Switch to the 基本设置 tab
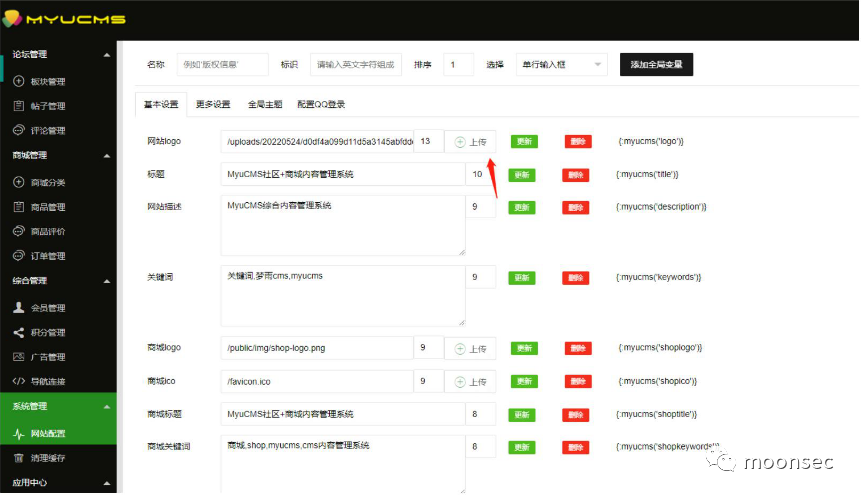The height and width of the screenshot is (496, 861). pos(161,104)
